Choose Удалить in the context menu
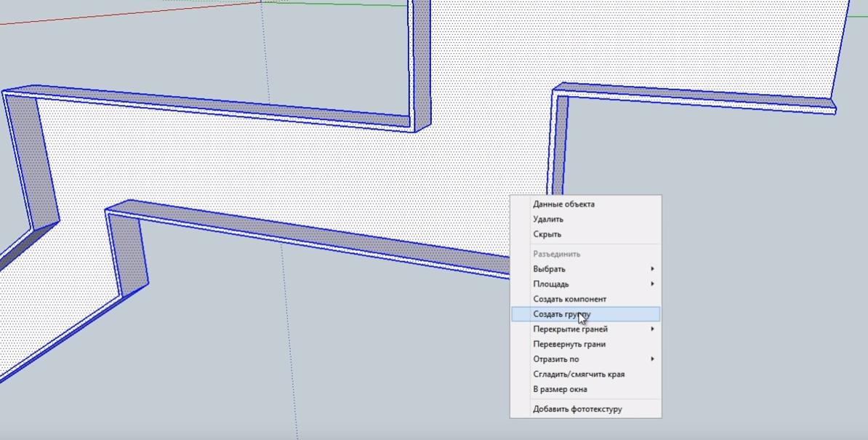The height and width of the screenshot is (440, 868). [x=548, y=219]
